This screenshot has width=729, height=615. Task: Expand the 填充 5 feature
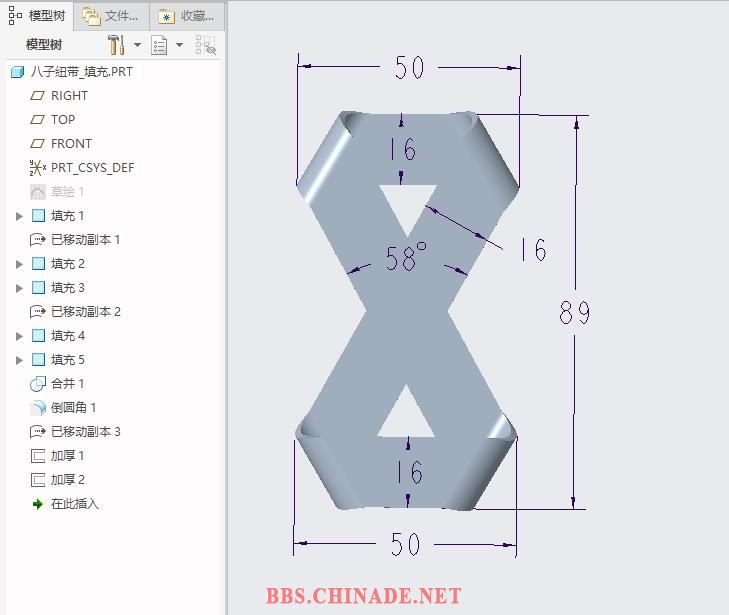click(19, 360)
